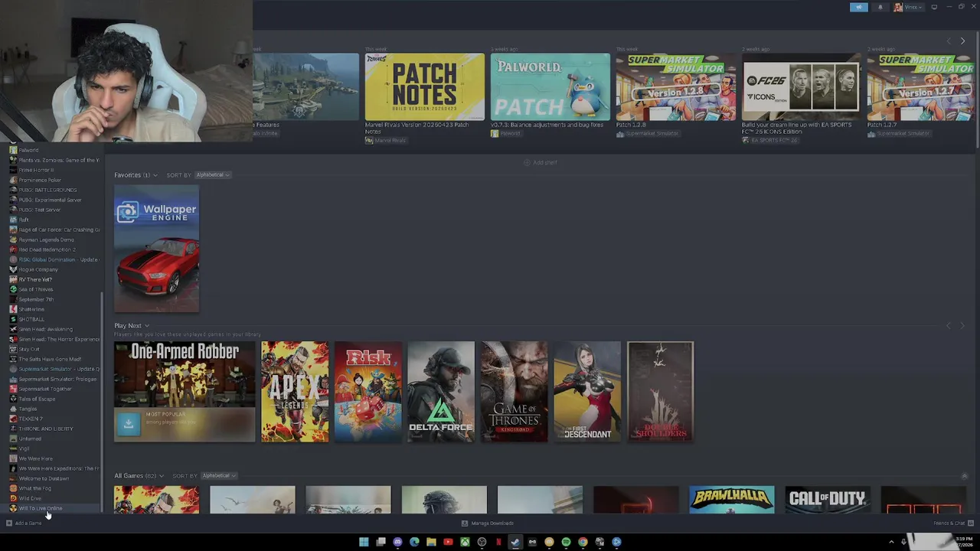Viewport: 980px width, 551px height.
Task: Open Double Shoulders cover in Play Next
Action: [660, 392]
